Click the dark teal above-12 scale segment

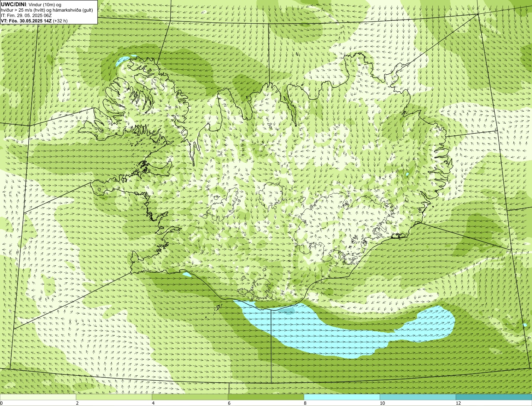coord(494,397)
